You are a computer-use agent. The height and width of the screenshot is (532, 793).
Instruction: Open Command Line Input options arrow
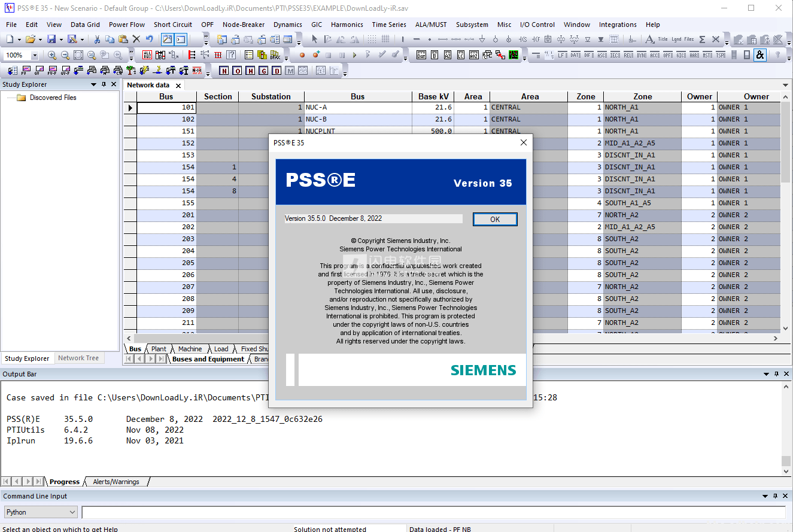tap(766, 496)
